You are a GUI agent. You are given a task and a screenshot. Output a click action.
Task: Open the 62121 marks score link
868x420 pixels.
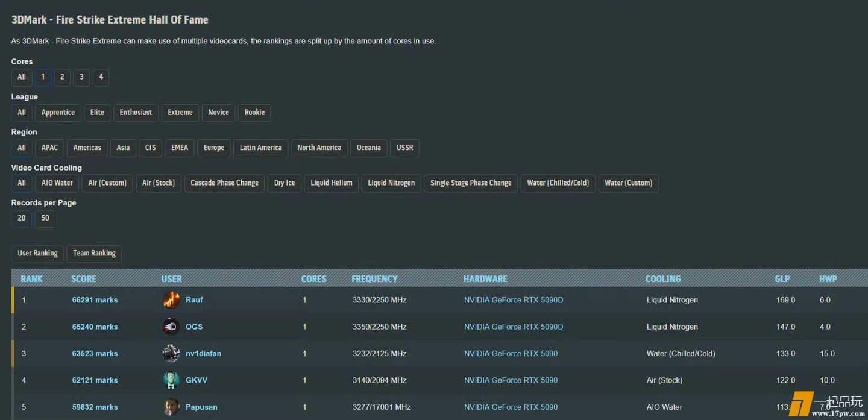(x=95, y=380)
